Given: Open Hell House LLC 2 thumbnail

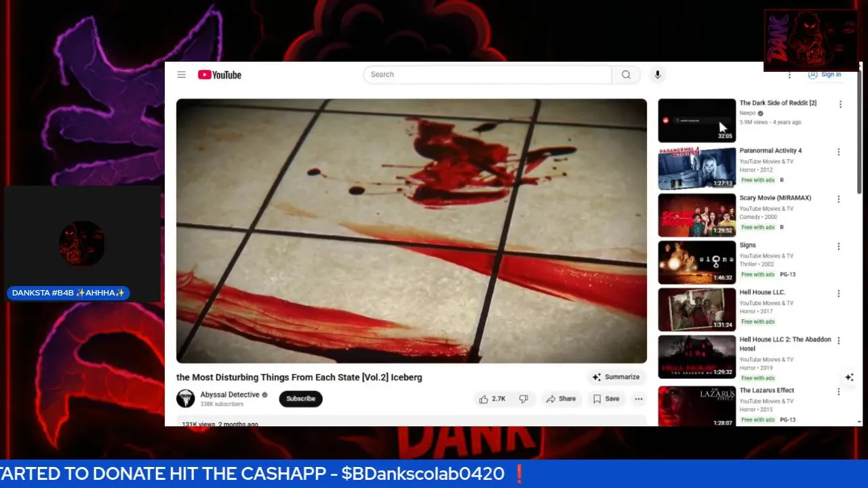Looking at the screenshot, I should [x=697, y=357].
